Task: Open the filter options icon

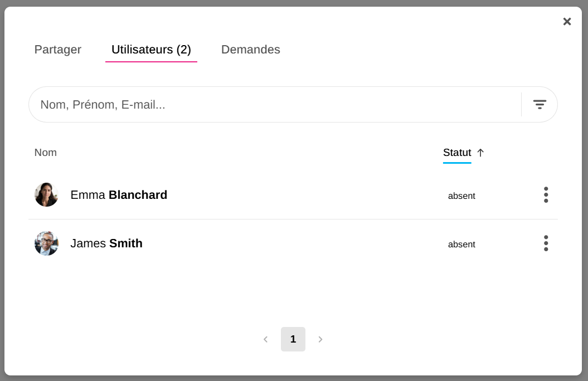Action: [x=539, y=104]
